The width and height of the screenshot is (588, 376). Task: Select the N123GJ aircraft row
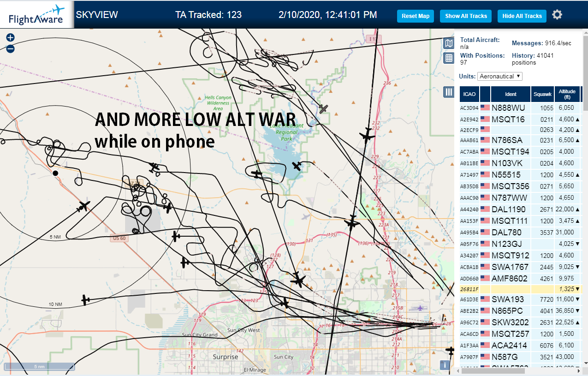520,244
